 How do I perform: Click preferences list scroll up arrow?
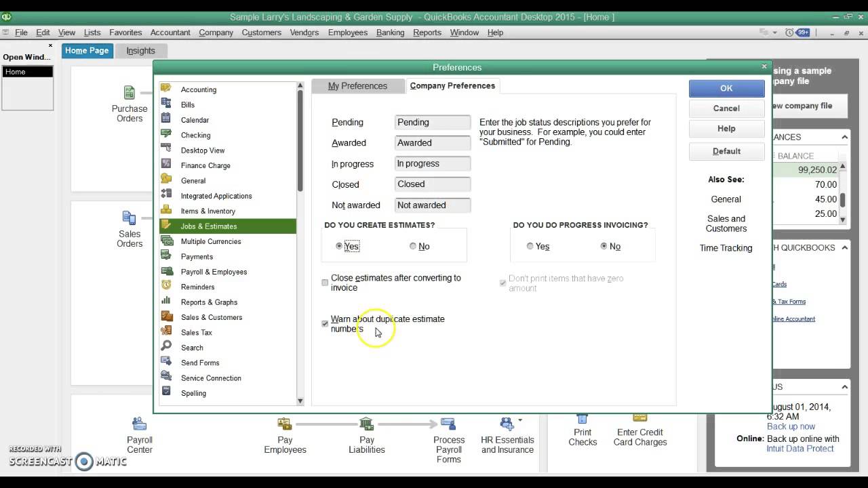pyautogui.click(x=300, y=86)
